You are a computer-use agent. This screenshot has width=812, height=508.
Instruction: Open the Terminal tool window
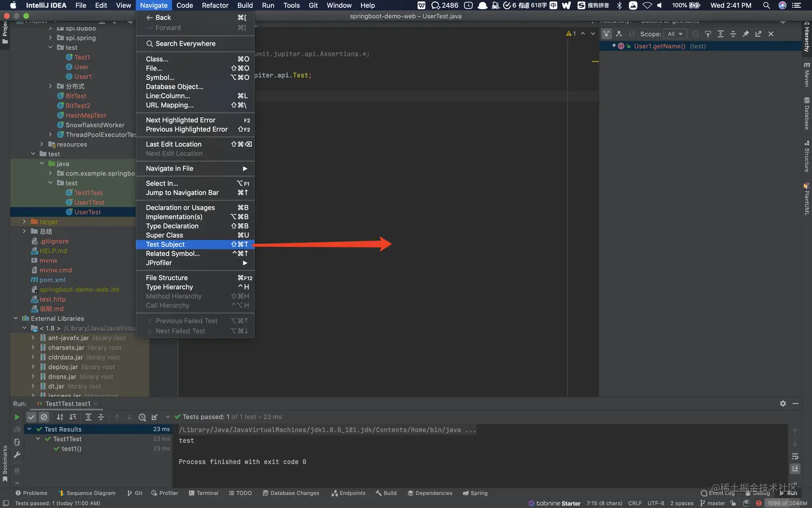click(x=204, y=493)
